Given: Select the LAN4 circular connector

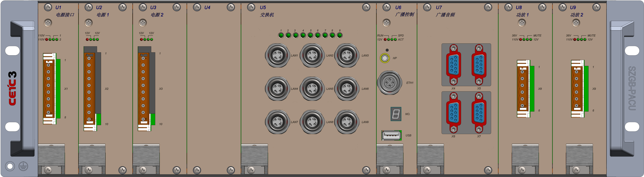Looking at the screenshot, I should (277, 89).
